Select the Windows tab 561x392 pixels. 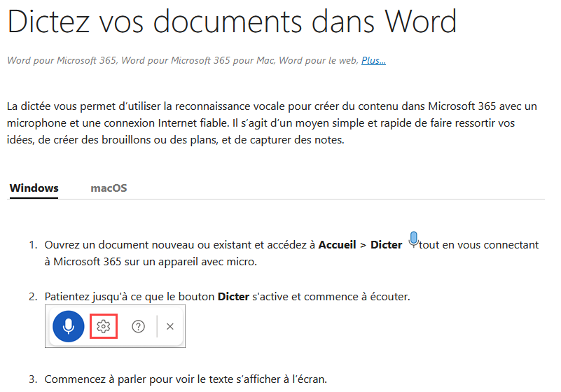(x=34, y=188)
